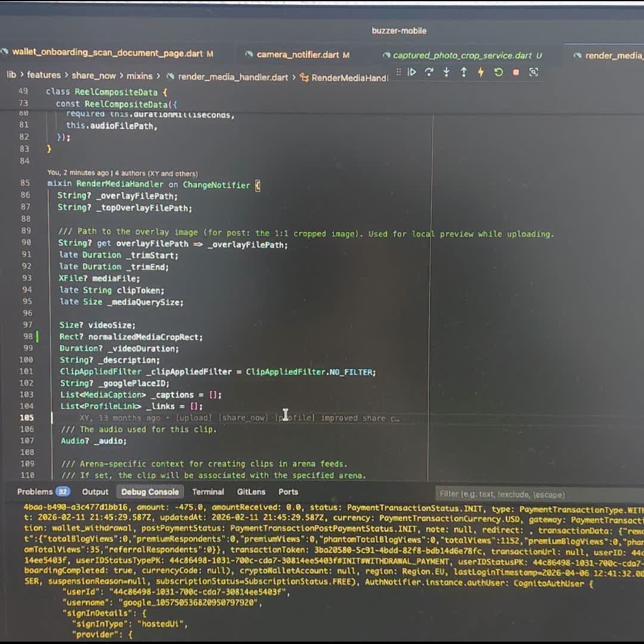The image size is (644, 644).
Task: Click 'RenderMediaHandler' mixin name on line 85
Action: point(119,184)
